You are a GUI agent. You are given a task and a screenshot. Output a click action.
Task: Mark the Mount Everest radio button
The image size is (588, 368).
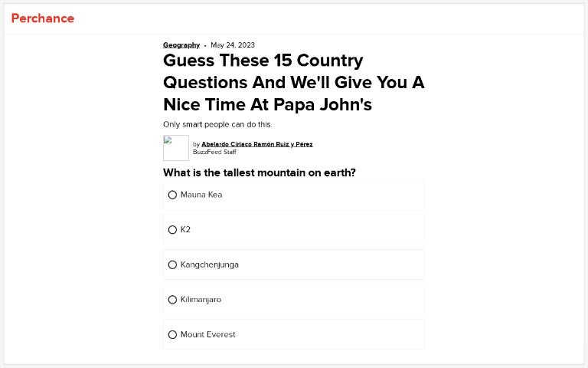172,335
